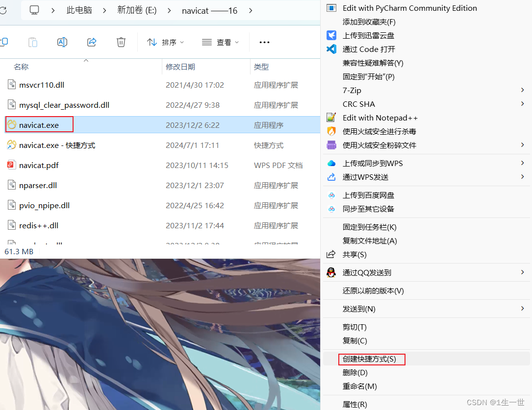Viewport: 532px width, 410px height.
Task: Click the Delete trash icon in the toolbar
Action: point(121,42)
